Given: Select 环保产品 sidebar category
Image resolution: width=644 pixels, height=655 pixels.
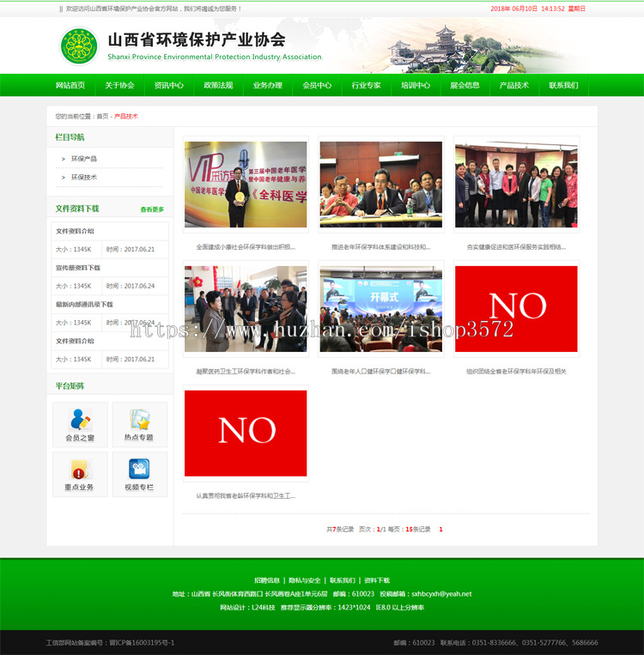Looking at the screenshot, I should [84, 159].
